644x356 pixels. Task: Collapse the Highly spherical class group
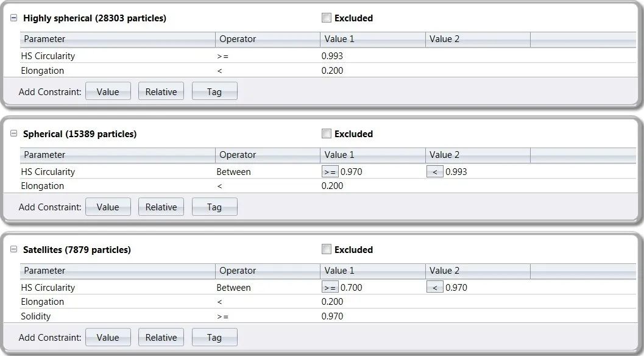click(x=14, y=18)
